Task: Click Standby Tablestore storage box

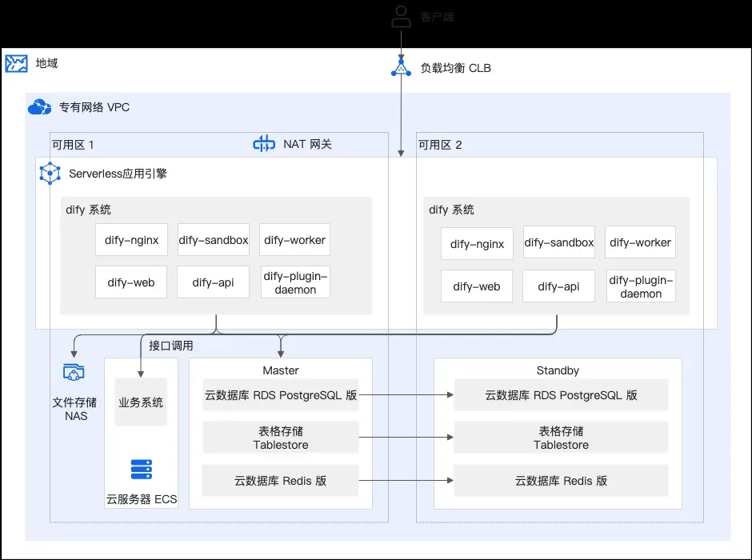Action: [x=561, y=438]
